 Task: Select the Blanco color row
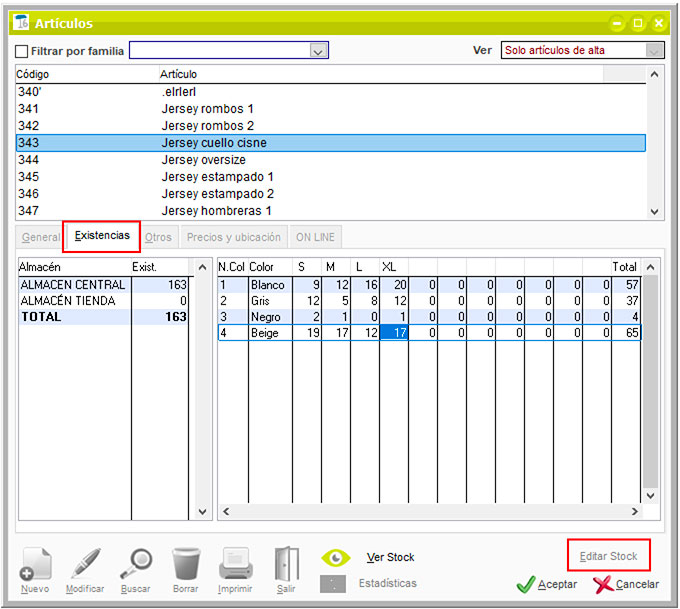[429, 285]
